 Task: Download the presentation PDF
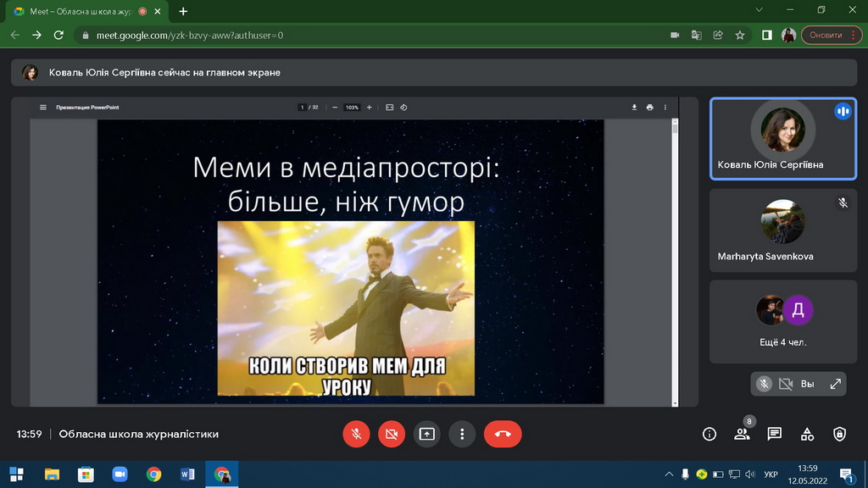pos(634,108)
